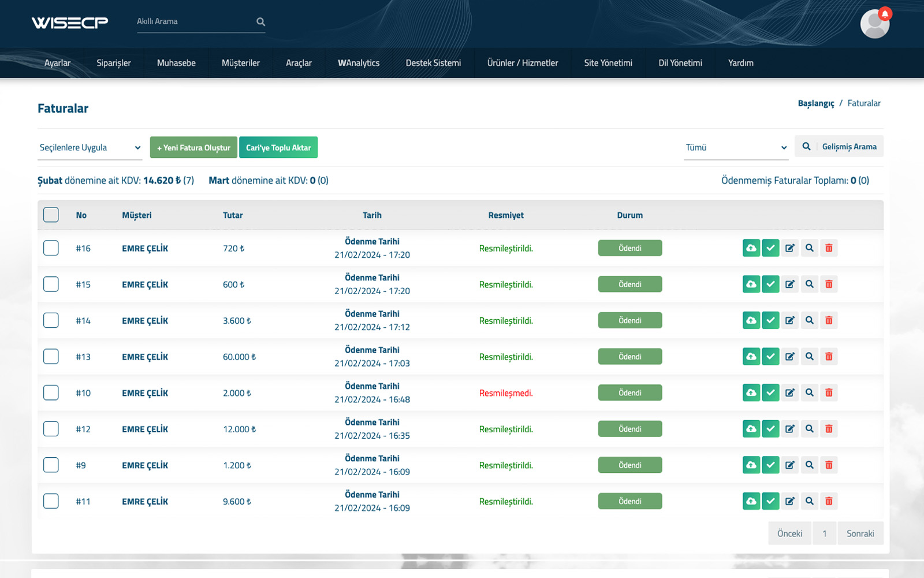Open the Siparişler menu

tap(114, 63)
